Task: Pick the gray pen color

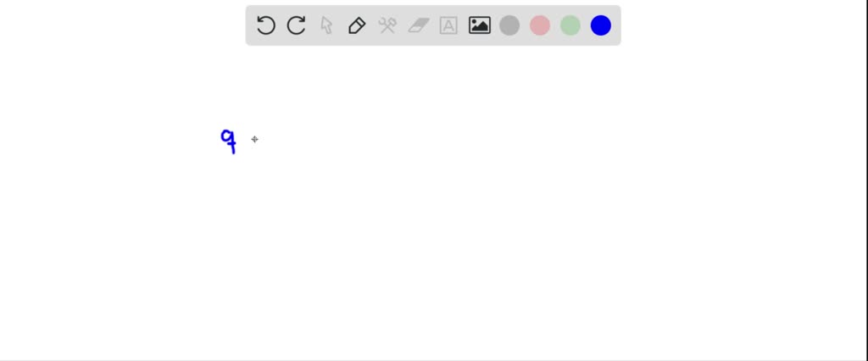Action: point(509,25)
